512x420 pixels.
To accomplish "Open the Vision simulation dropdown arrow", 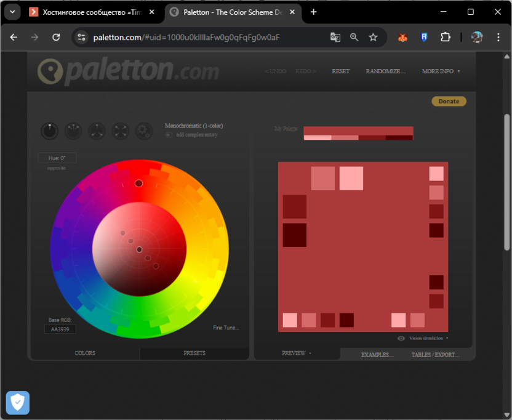I will click(x=448, y=338).
